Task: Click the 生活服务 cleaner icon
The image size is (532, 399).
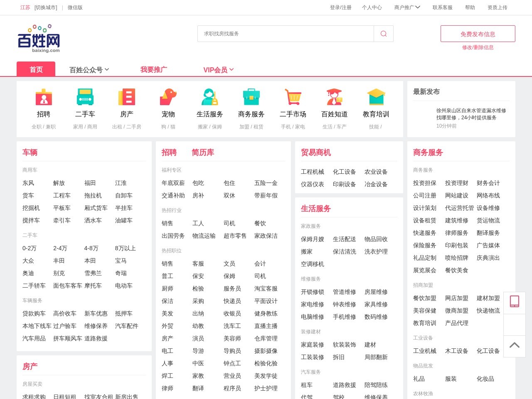Action: 210,97
